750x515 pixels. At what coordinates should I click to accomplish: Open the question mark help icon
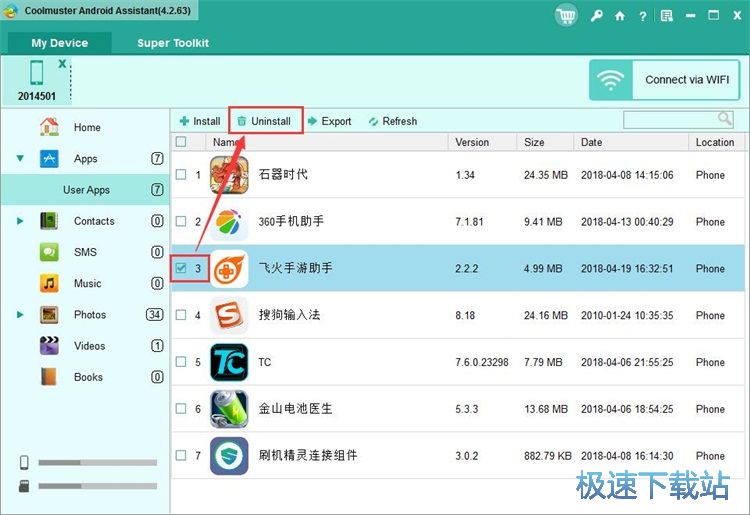click(643, 16)
